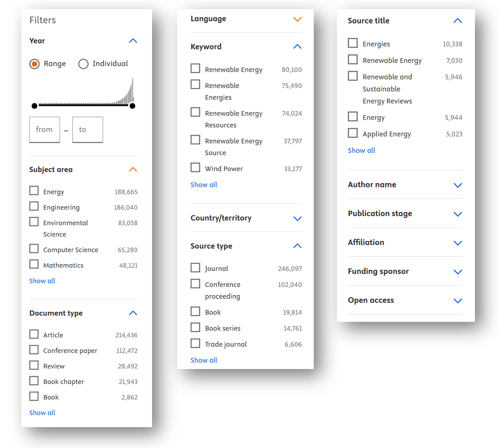Select the Applied Energy source title checkbox
499x448 pixels.
coord(353,133)
